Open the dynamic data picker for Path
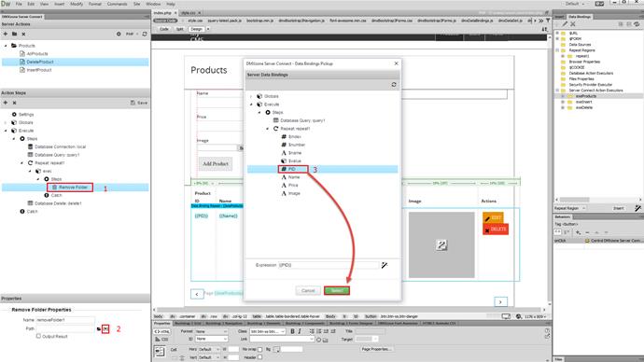This screenshot has height=362, width=644. (105, 328)
